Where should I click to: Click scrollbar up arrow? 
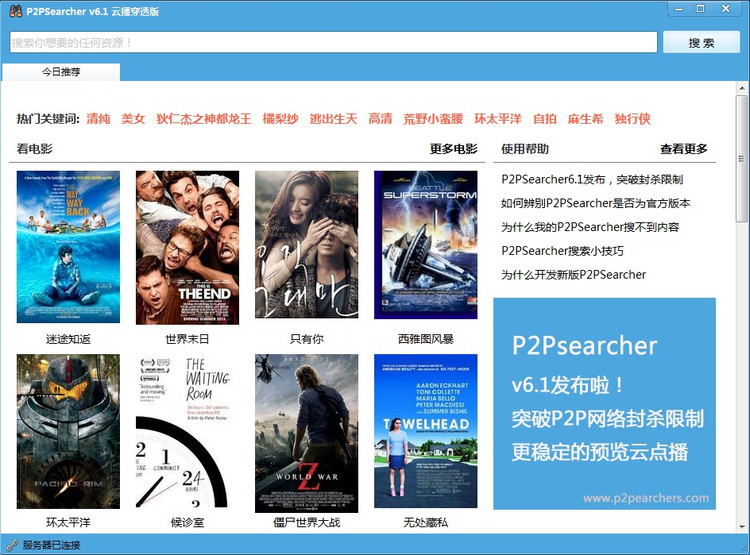[x=741, y=89]
